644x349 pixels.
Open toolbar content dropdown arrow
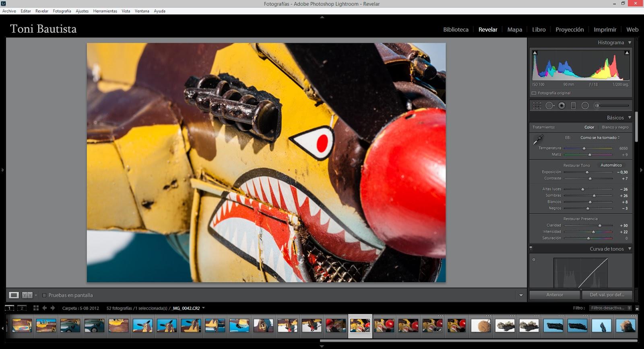pos(521,295)
